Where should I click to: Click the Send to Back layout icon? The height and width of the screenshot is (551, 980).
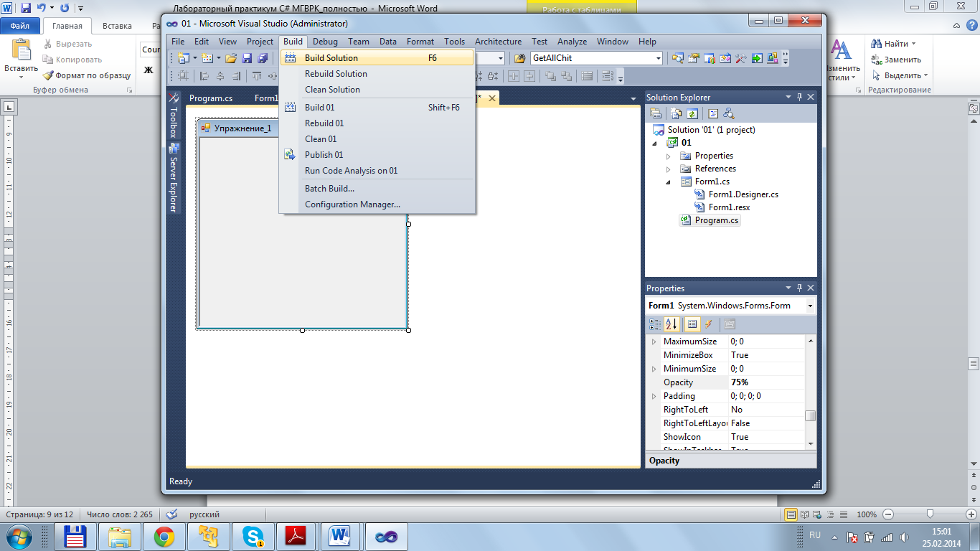click(x=567, y=75)
